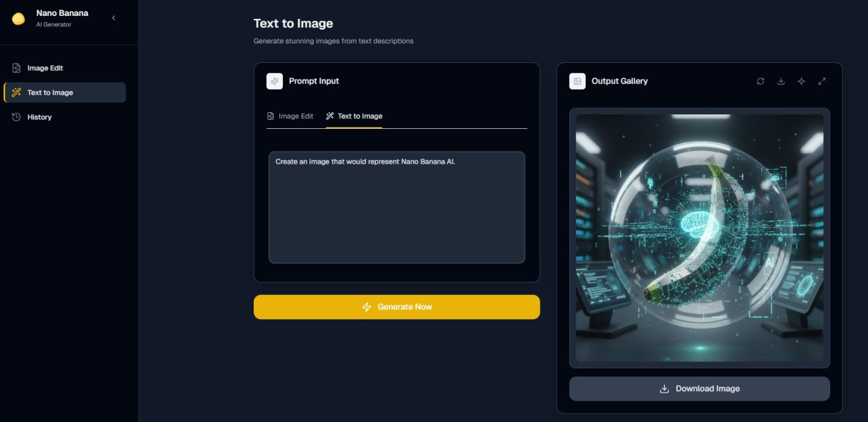Switch to the Image Edit tab

click(290, 116)
